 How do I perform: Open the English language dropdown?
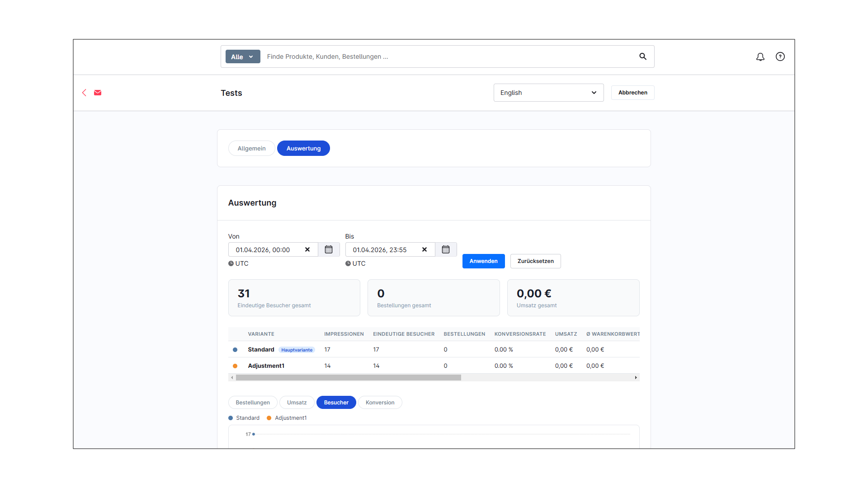click(x=548, y=93)
